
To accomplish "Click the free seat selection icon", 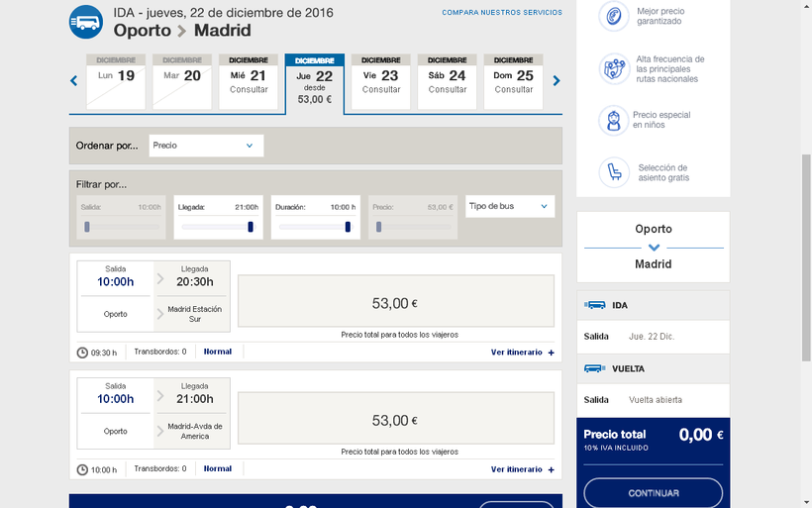I will click(614, 173).
